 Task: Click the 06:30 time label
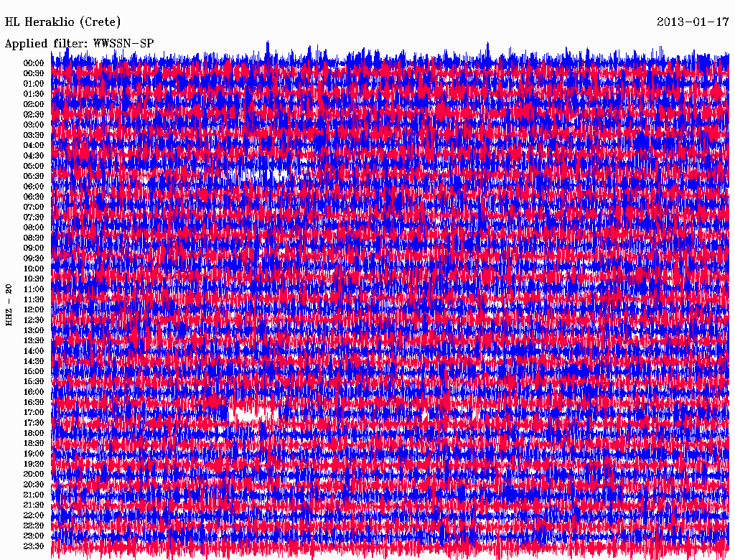(x=34, y=197)
